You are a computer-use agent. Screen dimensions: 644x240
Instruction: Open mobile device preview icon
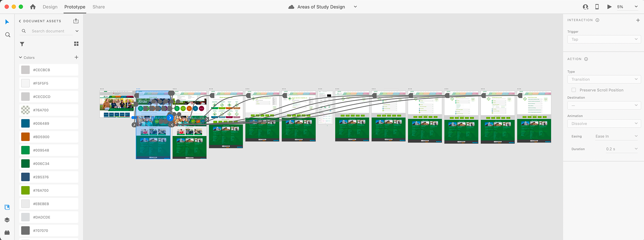[x=597, y=7]
